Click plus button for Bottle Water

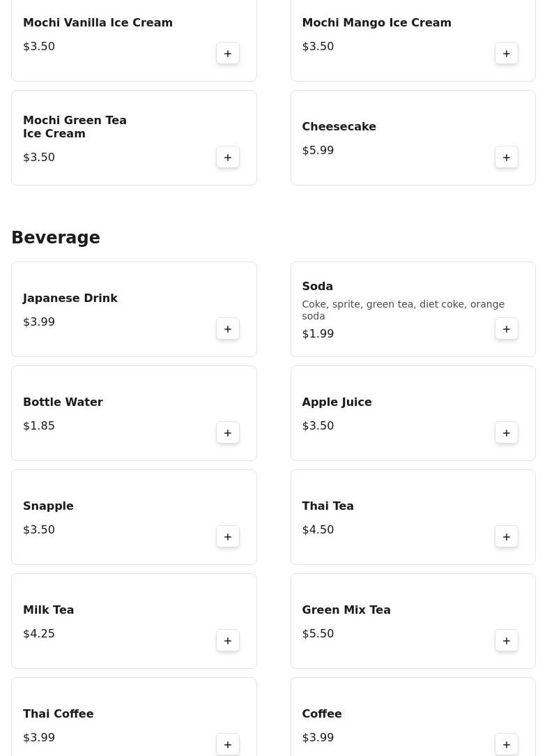[x=227, y=433]
